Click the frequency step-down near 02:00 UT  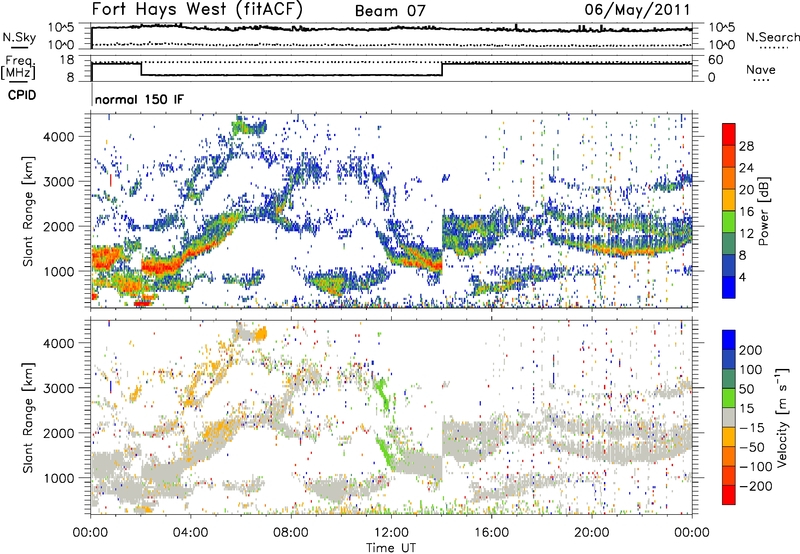click(141, 69)
